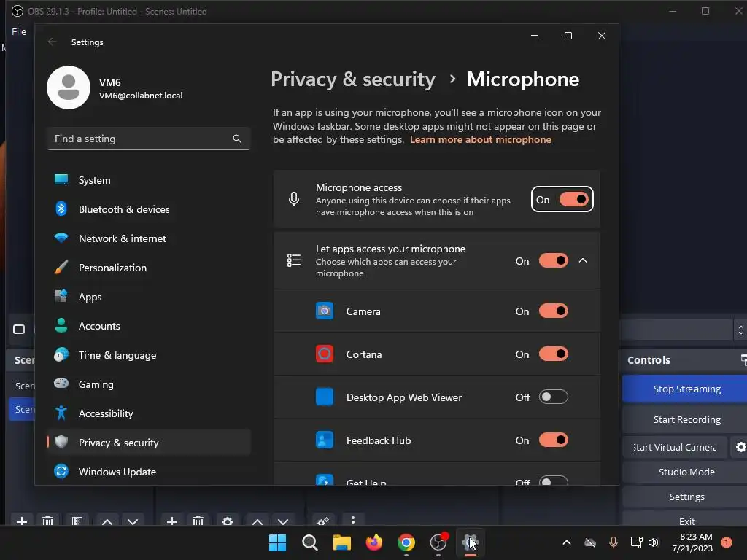Click the monitor icon in OBS window

point(19,330)
